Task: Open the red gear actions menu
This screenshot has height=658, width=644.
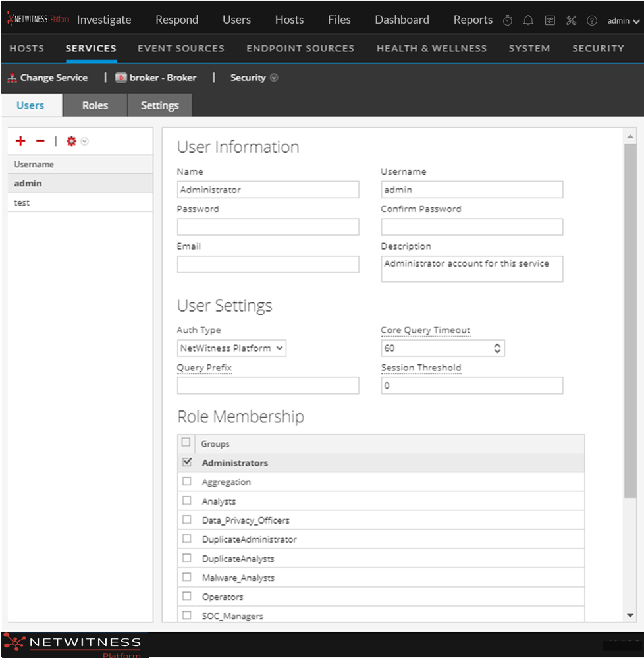Action: coord(72,142)
